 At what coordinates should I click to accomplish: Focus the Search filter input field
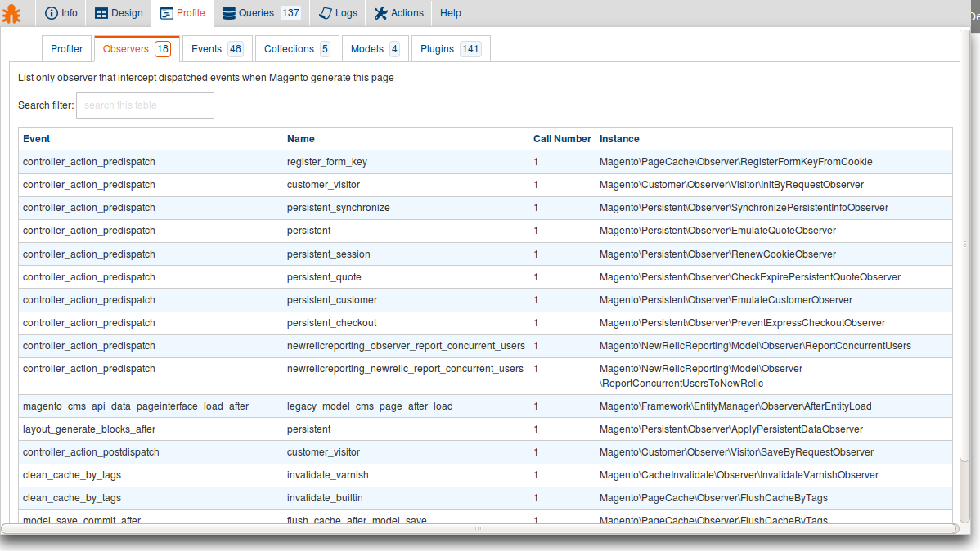[x=145, y=105]
